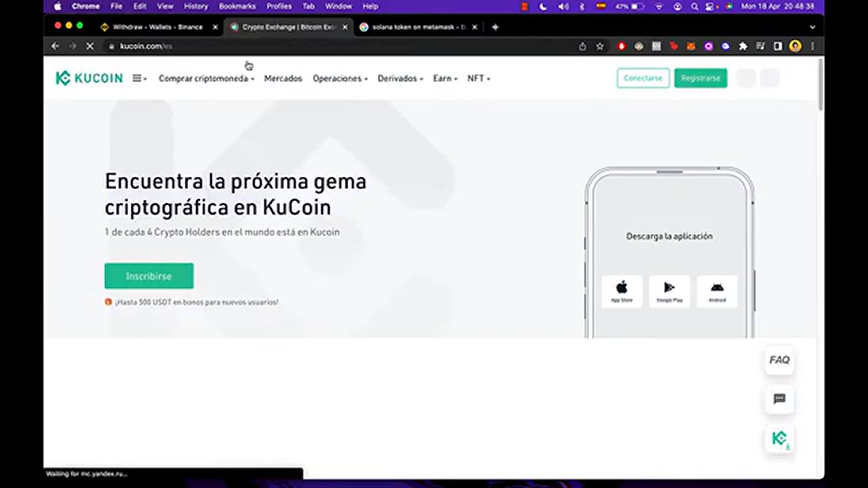Click the red extension icon in toolbar
The image size is (868, 488).
[x=622, y=46]
